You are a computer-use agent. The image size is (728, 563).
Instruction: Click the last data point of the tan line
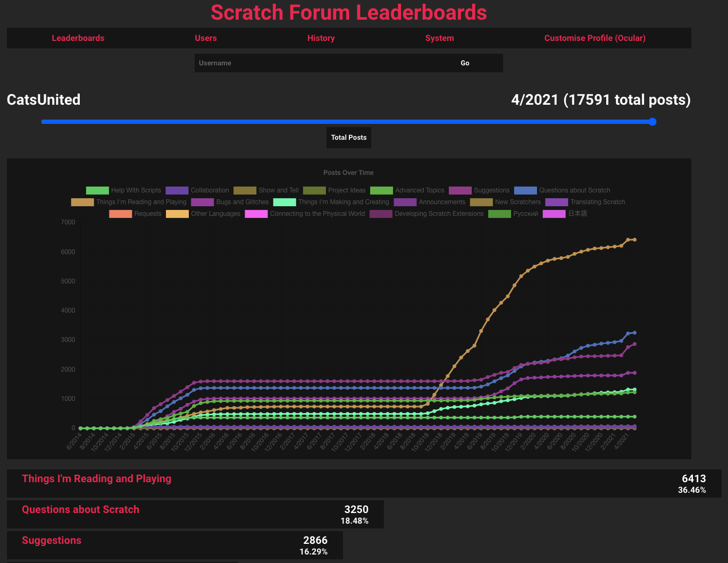pos(634,240)
